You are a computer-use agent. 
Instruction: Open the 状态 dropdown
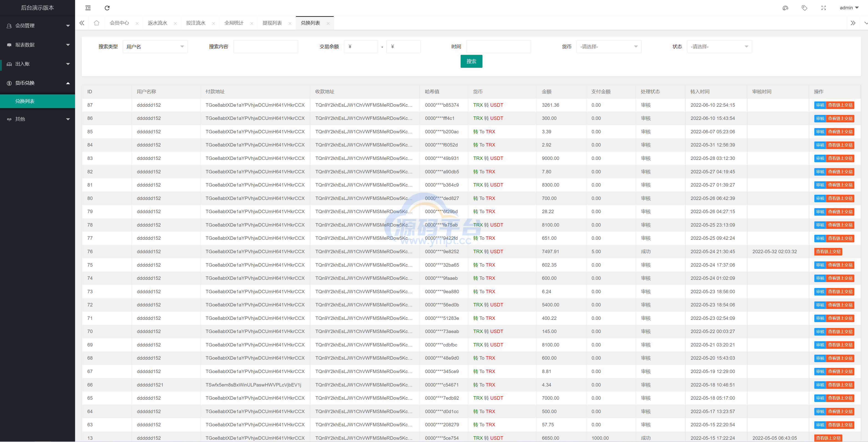click(x=719, y=46)
